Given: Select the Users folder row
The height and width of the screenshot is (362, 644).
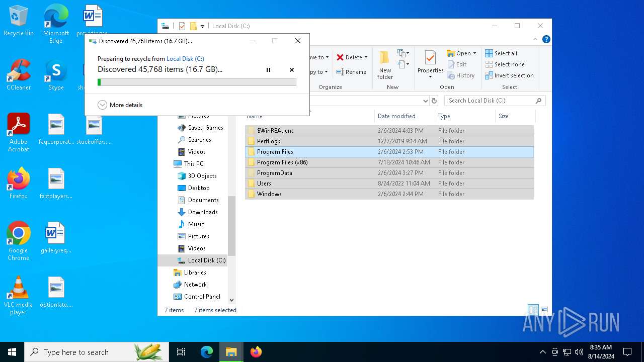Looking at the screenshot, I should pos(389,184).
